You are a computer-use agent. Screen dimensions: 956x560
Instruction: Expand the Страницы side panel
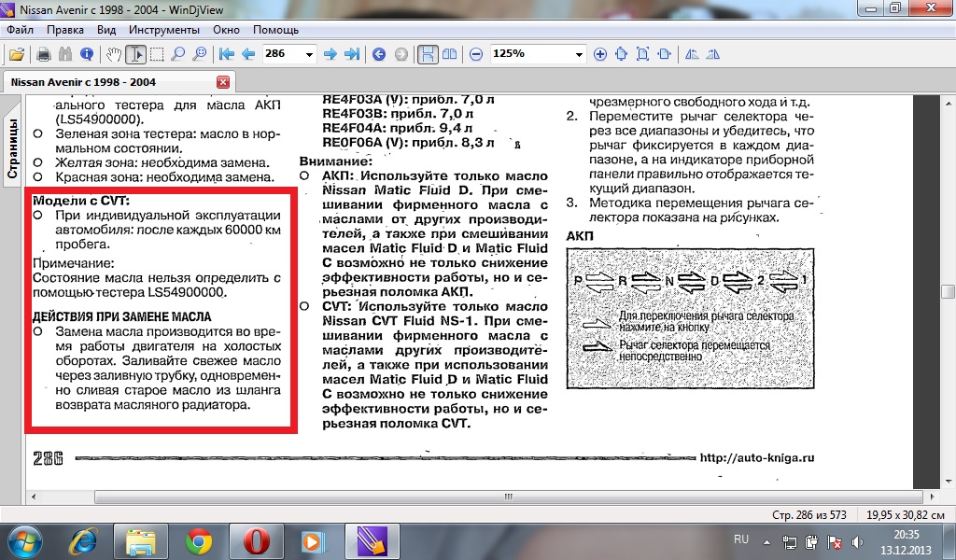click(13, 149)
